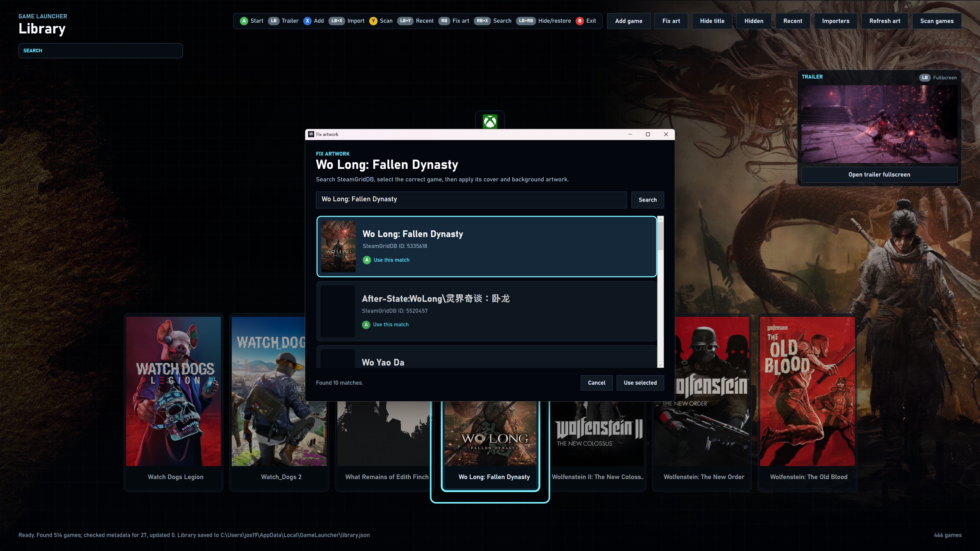Use LB+RB Hide/restore control

point(526,21)
